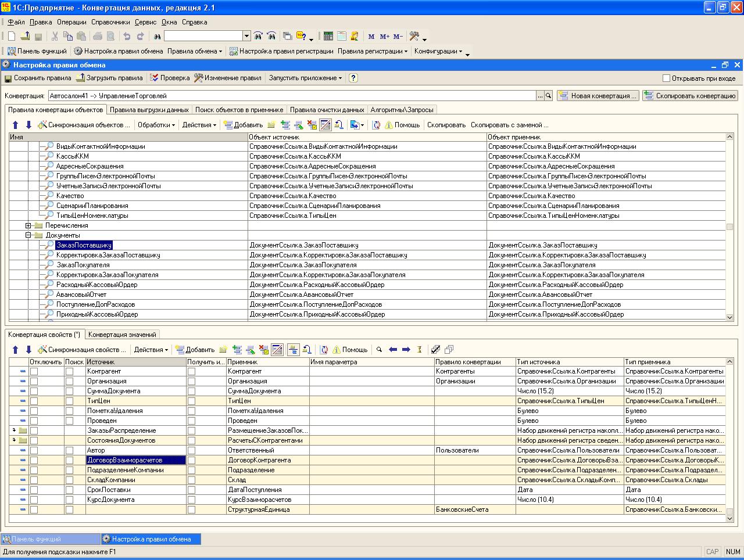Open the Действия dropdown in objects toolbar
744x560 pixels.
coord(199,125)
